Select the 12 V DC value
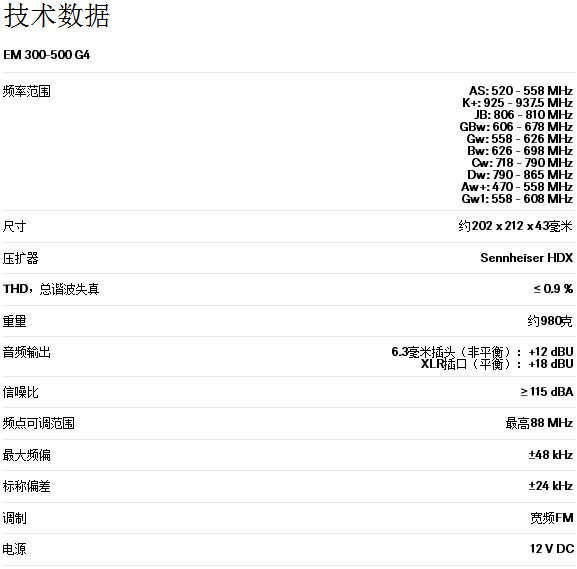Viewport: 577px width, 569px height. pyautogui.click(x=552, y=549)
